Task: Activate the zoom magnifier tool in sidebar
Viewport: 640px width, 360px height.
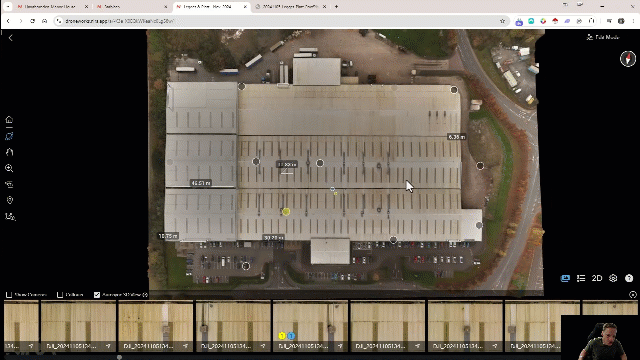Action: click(9, 168)
